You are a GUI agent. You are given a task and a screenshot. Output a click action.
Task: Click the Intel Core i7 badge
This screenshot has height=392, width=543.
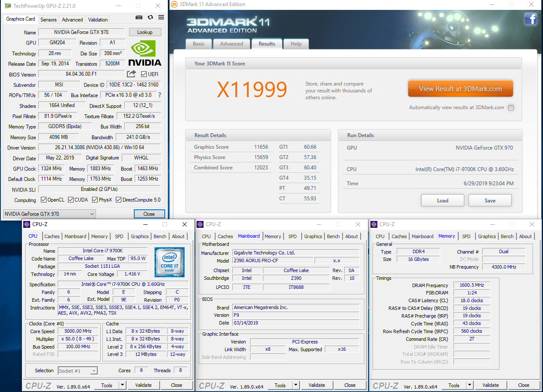170,262
